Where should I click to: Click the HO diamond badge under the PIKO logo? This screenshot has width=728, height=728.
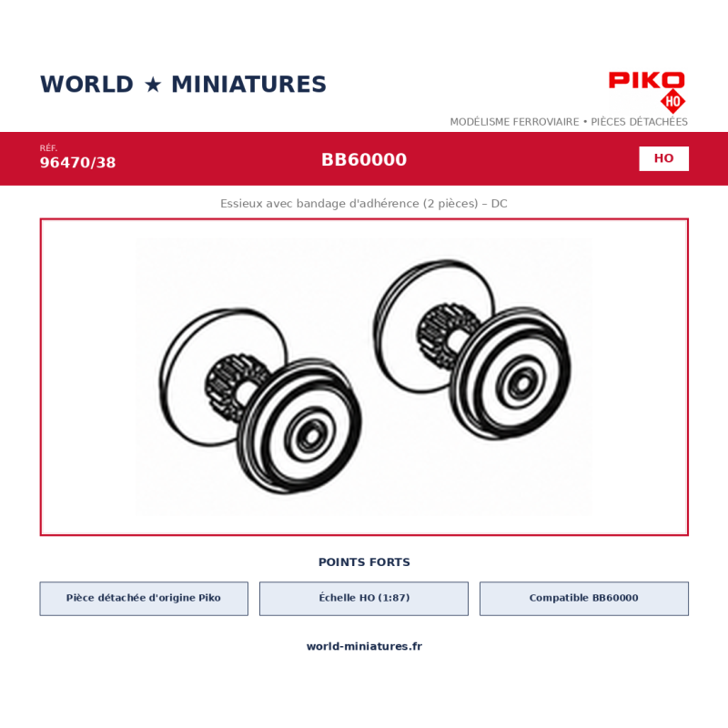[672, 102]
